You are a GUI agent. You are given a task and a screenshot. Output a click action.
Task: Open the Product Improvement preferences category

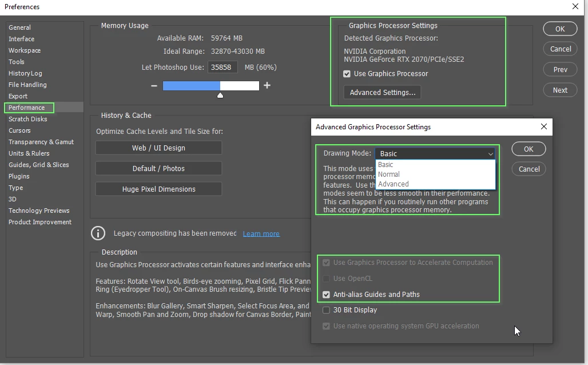pyautogui.click(x=39, y=222)
